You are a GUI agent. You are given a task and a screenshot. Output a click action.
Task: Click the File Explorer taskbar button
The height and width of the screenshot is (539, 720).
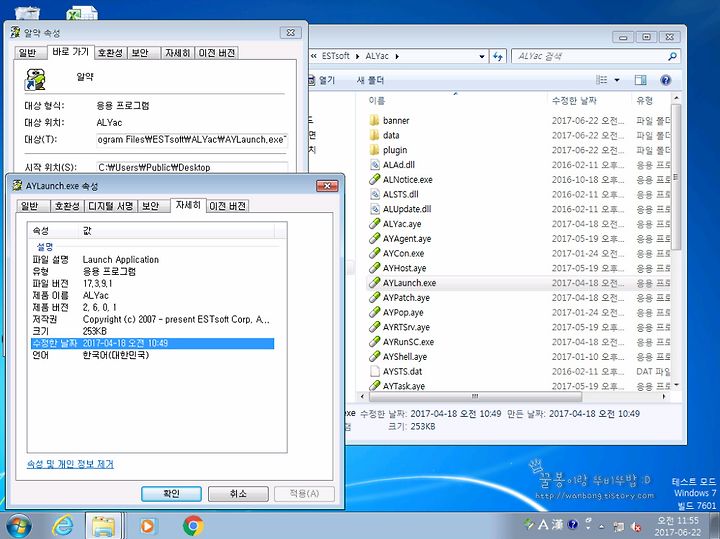[104, 526]
